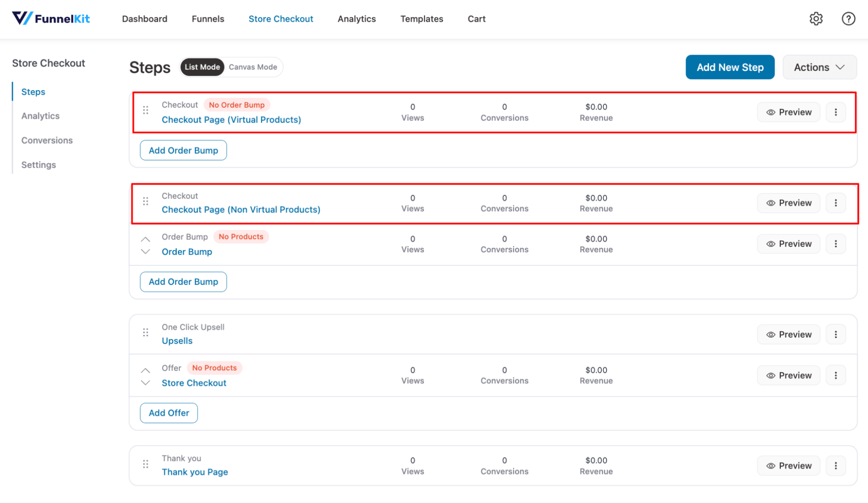868x503 pixels.
Task: Switch to Canvas Mode view
Action: (x=253, y=67)
